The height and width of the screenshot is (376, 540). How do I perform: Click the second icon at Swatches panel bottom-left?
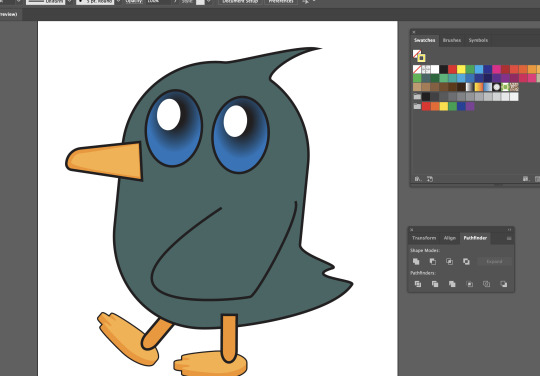pyautogui.click(x=430, y=179)
